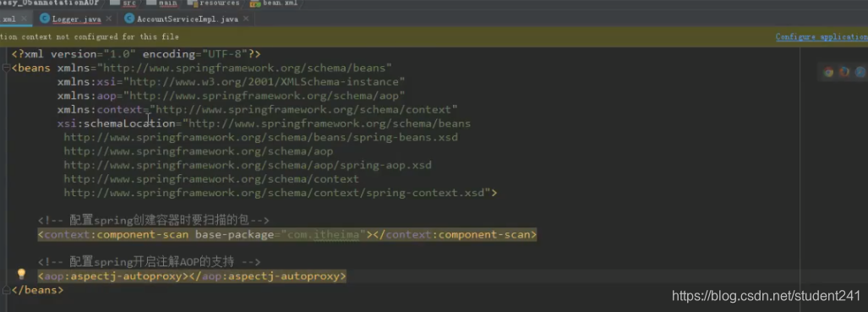Click the Logger.java tab's class icon

(45, 19)
